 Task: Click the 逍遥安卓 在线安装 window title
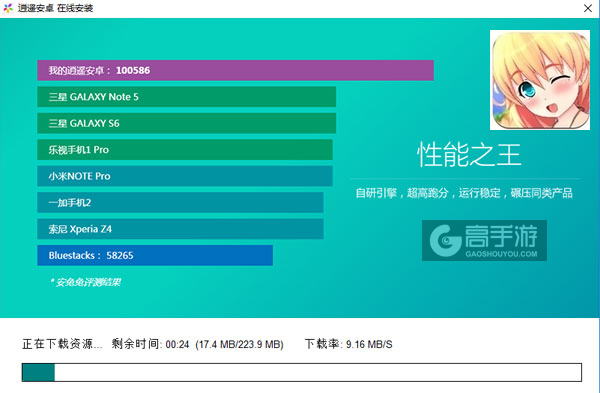(x=55, y=8)
